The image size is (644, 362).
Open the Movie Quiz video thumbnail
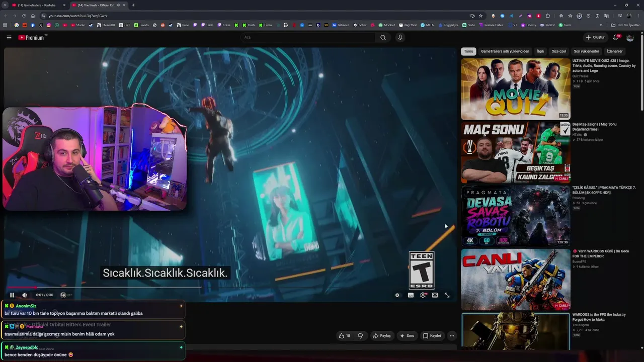pyautogui.click(x=516, y=89)
